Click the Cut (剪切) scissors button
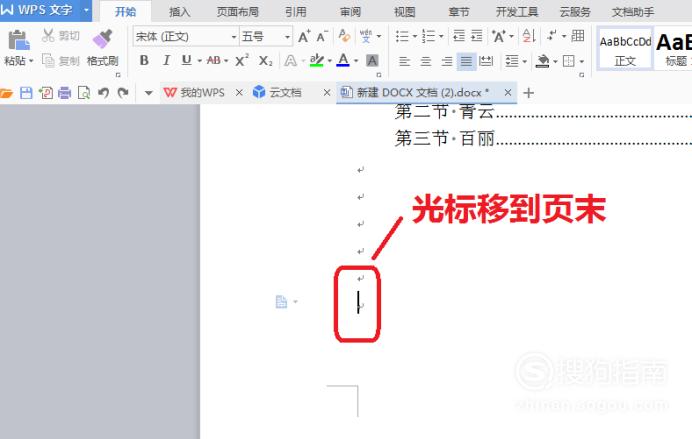692x439 pixels. pos(61,36)
